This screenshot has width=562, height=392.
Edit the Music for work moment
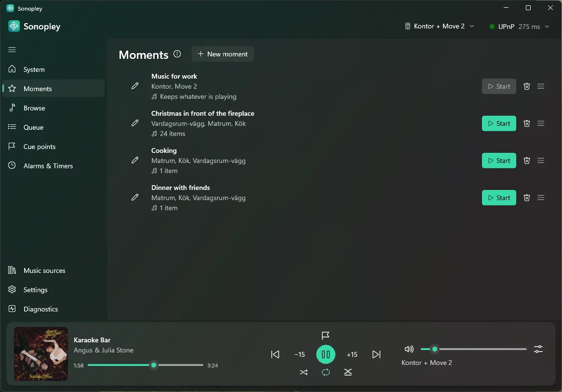(x=135, y=86)
